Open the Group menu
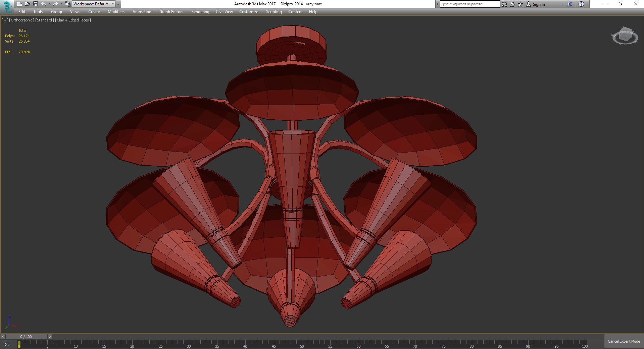The width and height of the screenshot is (644, 349). tap(56, 12)
